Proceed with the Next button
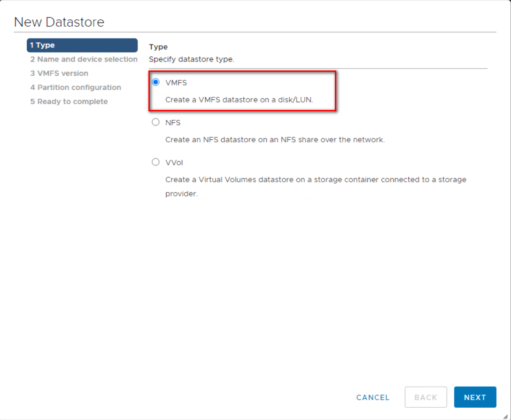Screen dimensions: 511x420 475,397
